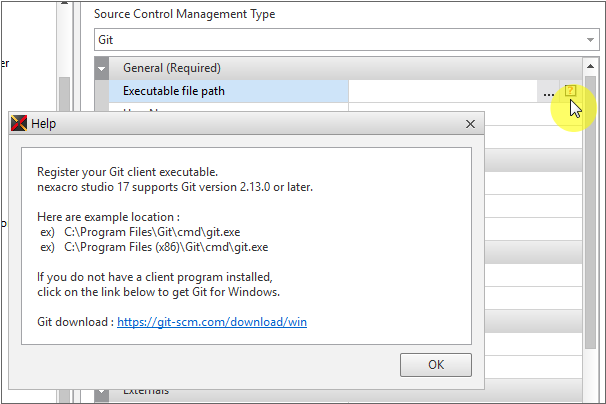This screenshot has width=606, height=404.
Task: Click the nexacro icon in Help title bar
Action: tap(19, 124)
